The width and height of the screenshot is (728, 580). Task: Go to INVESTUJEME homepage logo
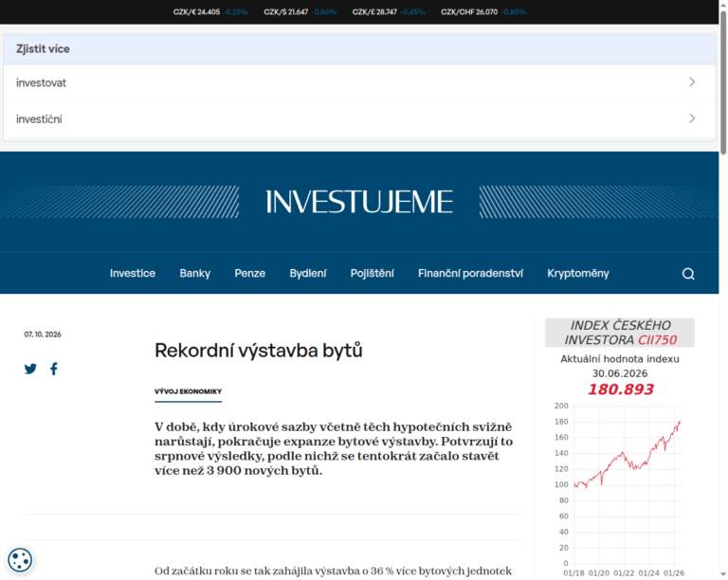pyautogui.click(x=359, y=202)
